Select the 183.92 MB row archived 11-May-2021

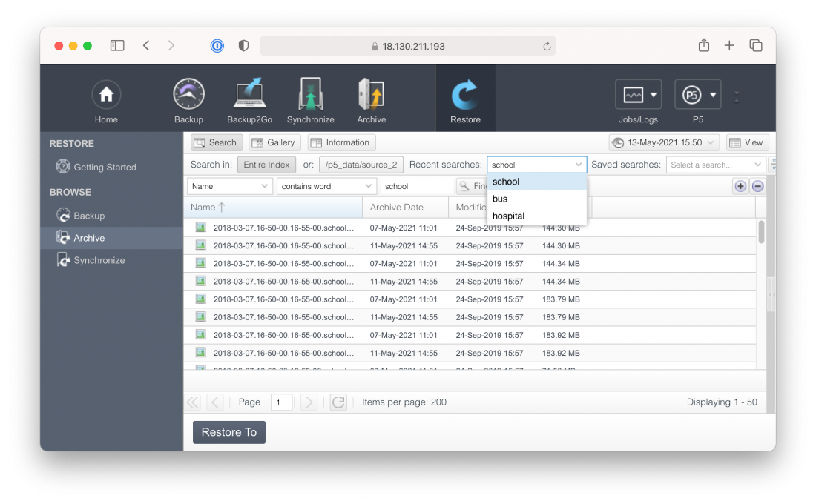pos(470,353)
